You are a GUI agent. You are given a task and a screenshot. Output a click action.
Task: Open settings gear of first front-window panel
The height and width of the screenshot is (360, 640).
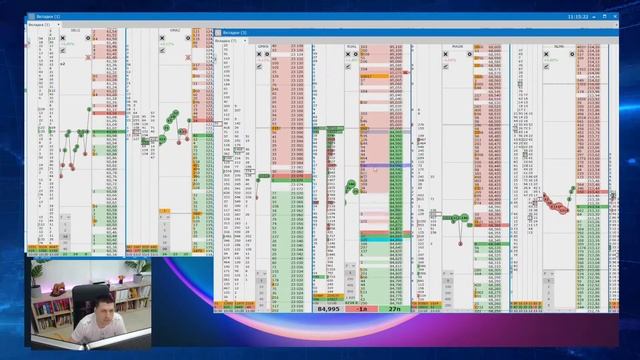(x=267, y=54)
